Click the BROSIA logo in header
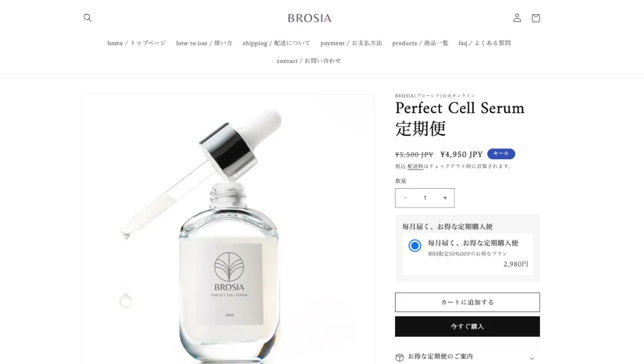 (x=310, y=18)
